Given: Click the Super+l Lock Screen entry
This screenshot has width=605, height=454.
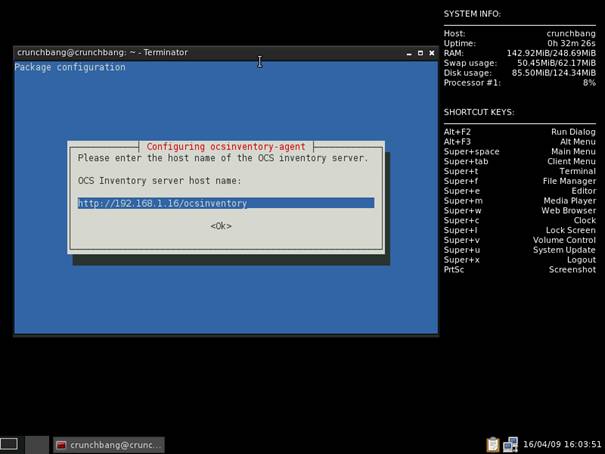Looking at the screenshot, I should 519,230.
